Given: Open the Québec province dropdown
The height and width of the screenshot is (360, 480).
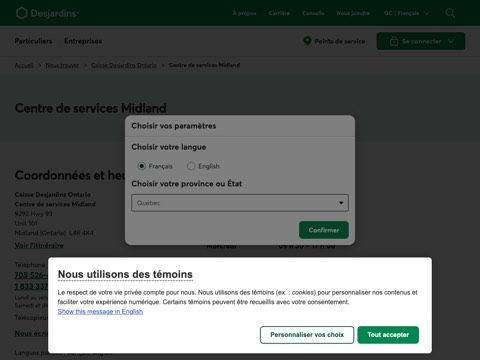Looking at the screenshot, I should coord(240,203).
